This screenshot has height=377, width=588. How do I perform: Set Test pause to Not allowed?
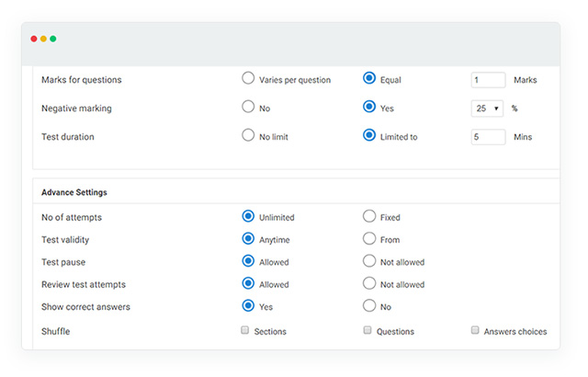tap(369, 261)
